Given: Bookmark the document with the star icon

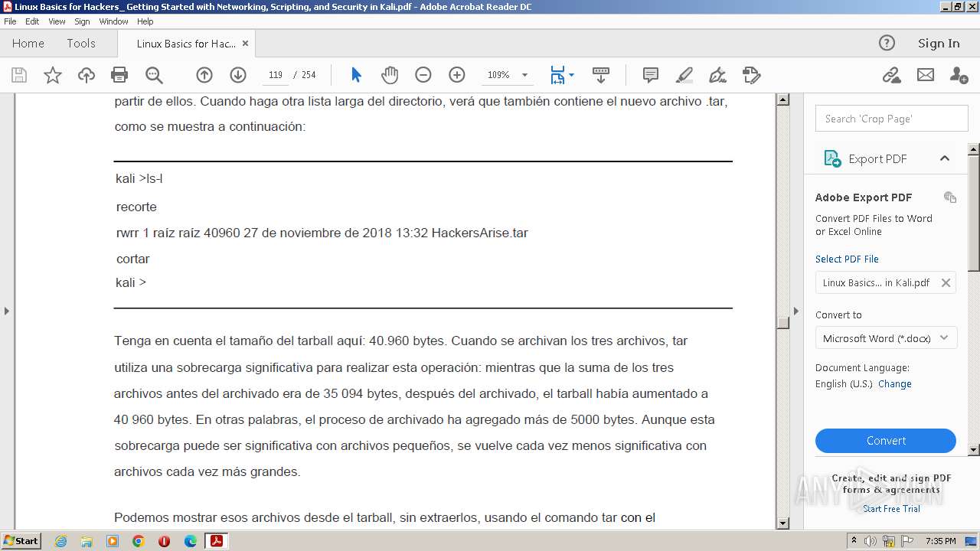Looking at the screenshot, I should pyautogui.click(x=53, y=75).
